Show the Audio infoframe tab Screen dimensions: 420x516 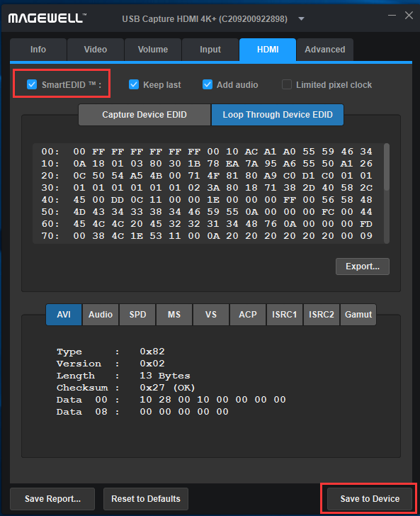coord(101,315)
